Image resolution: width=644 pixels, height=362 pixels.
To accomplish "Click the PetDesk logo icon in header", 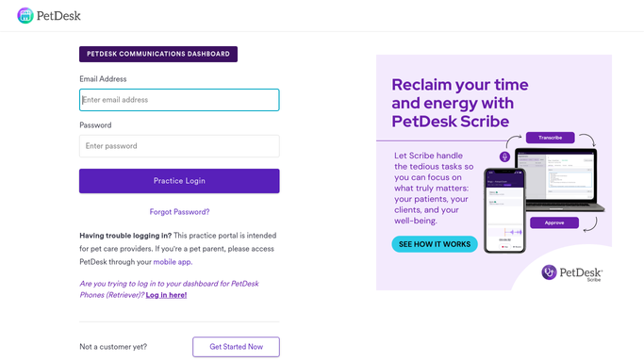I will click(25, 16).
